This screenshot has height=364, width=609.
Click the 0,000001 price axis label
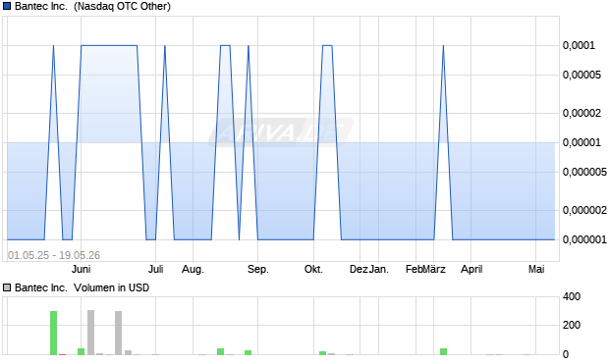point(584,239)
